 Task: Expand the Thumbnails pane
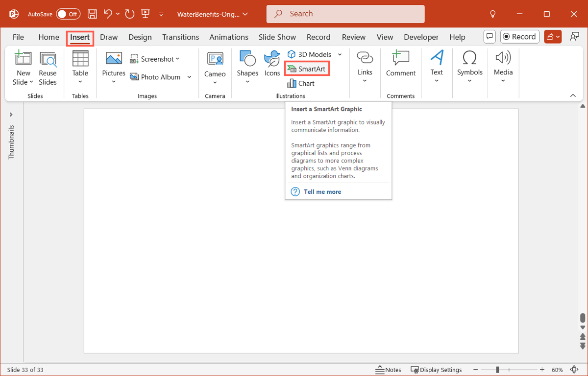coord(11,115)
